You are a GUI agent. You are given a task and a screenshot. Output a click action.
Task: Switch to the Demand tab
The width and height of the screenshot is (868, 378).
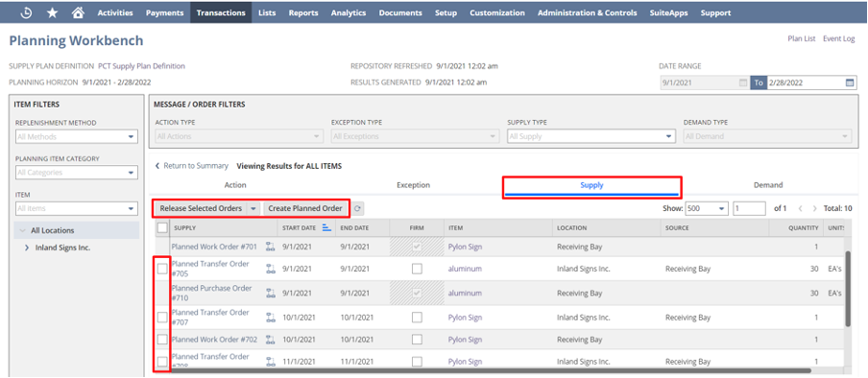[x=768, y=185]
